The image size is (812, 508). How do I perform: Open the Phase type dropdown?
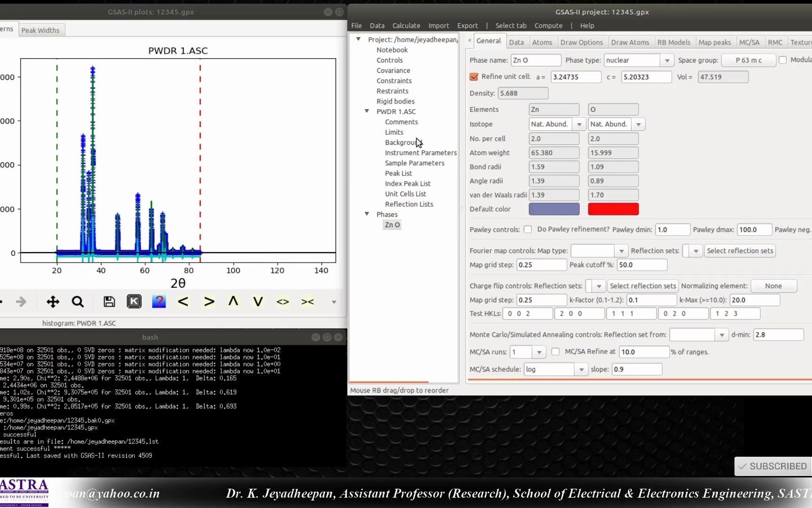tap(668, 60)
